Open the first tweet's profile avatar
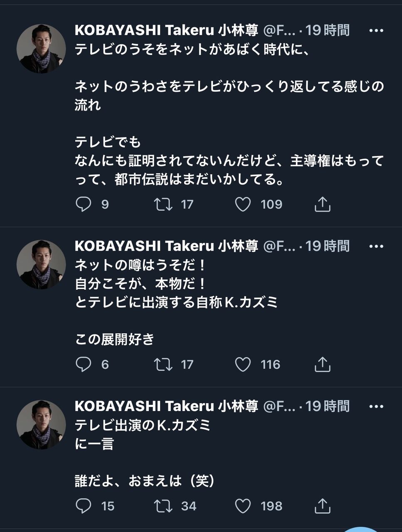Screen dimensions: 402x532 tap(41, 49)
